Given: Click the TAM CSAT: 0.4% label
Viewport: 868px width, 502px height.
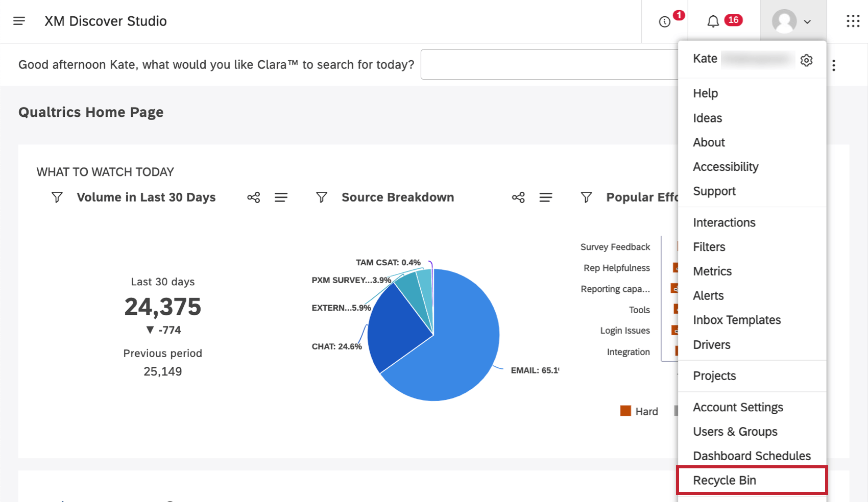Looking at the screenshot, I should tap(388, 262).
